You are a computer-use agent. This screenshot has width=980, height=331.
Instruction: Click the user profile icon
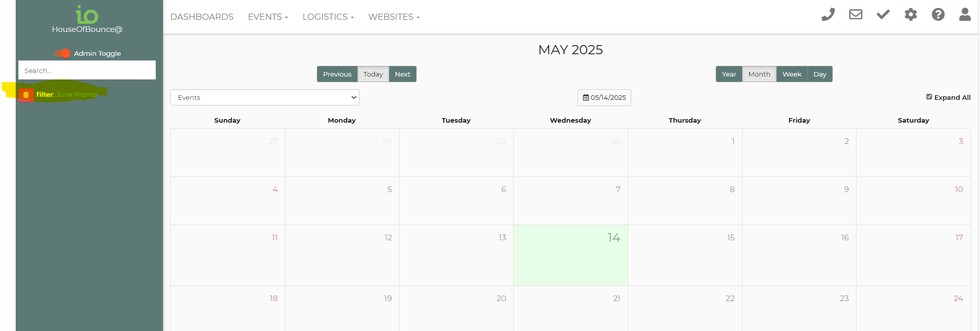(x=965, y=15)
